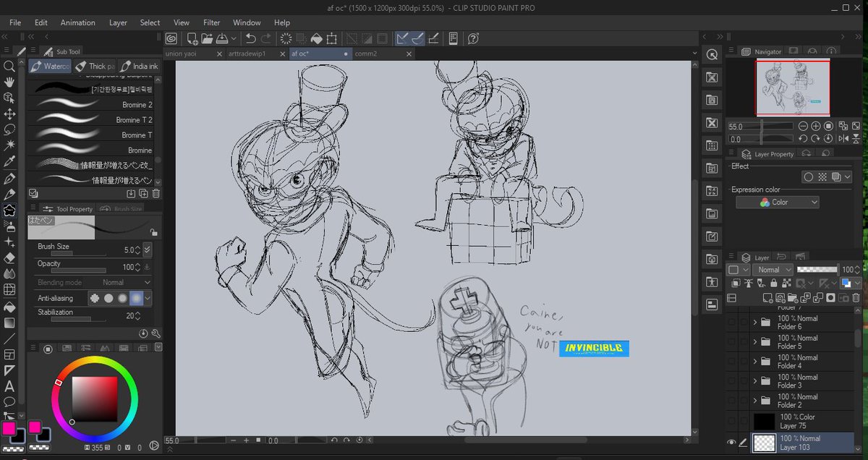The height and width of the screenshot is (460, 868).
Task: Show Folder 2 via visibility box
Action: pyautogui.click(x=731, y=400)
